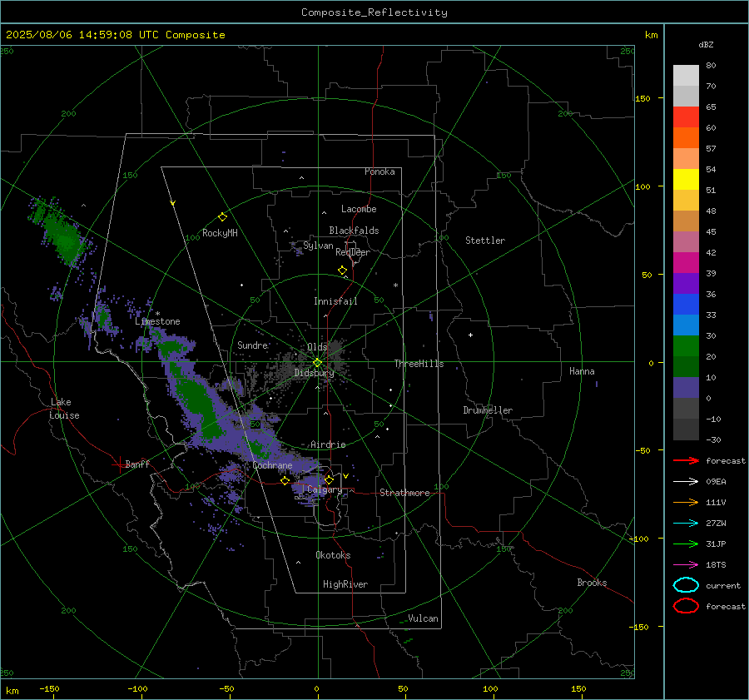Click the Strathmore label

click(404, 493)
